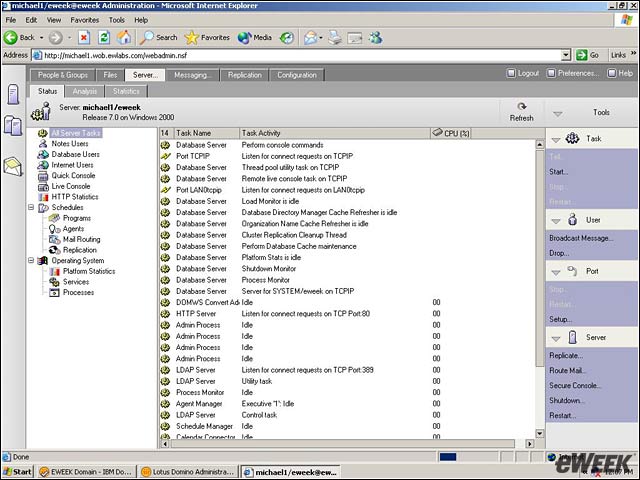Viewport: 640px width, 480px height.
Task: Open Preferences link
Action: [573, 73]
